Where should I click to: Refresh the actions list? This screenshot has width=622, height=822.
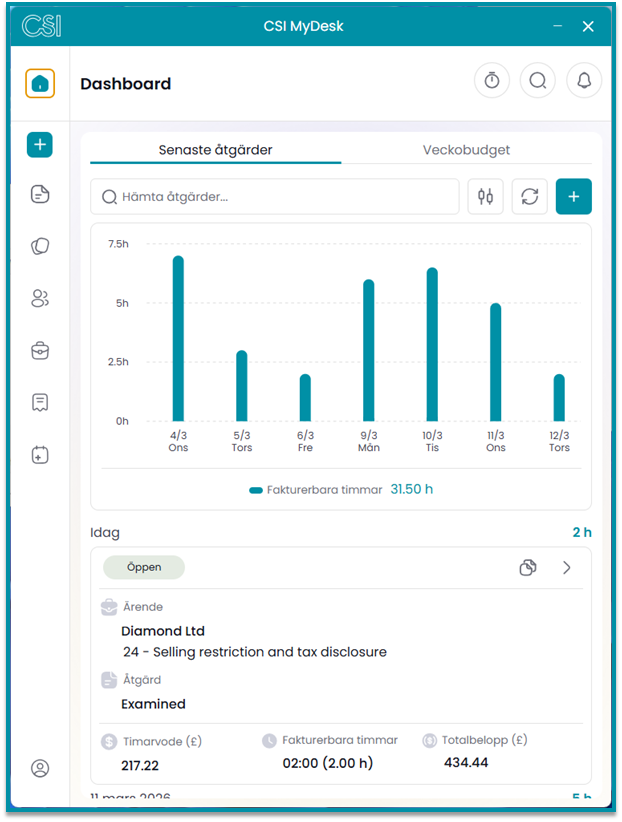pos(530,197)
